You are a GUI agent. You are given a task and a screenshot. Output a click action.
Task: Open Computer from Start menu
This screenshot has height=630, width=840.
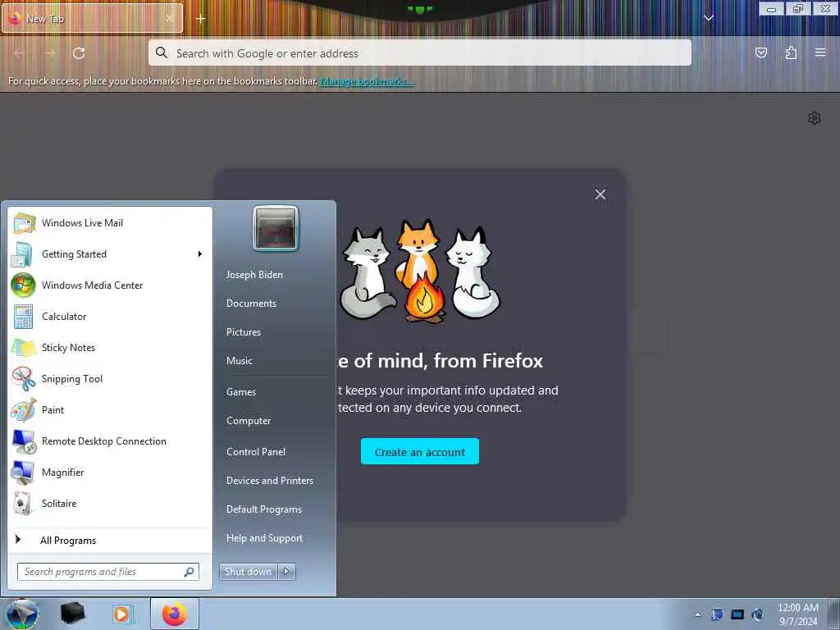point(249,421)
